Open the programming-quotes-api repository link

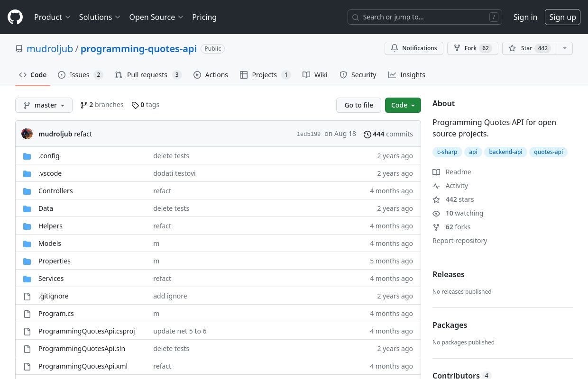point(138,49)
